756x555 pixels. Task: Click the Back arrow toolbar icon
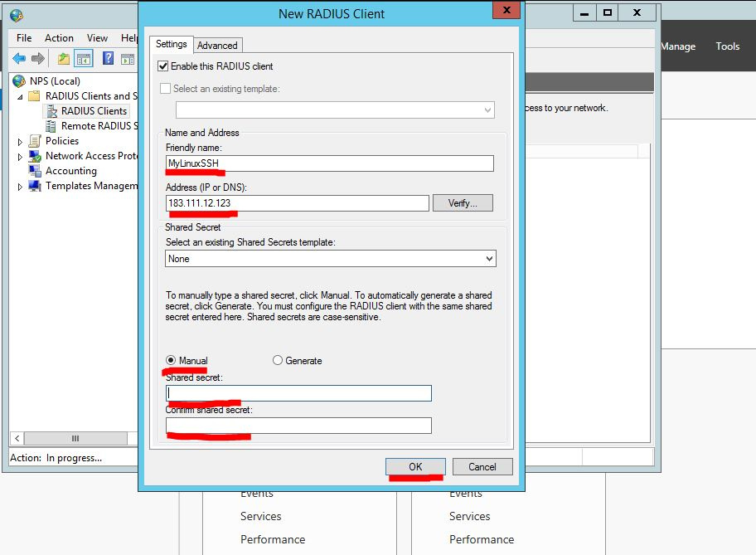(19, 59)
